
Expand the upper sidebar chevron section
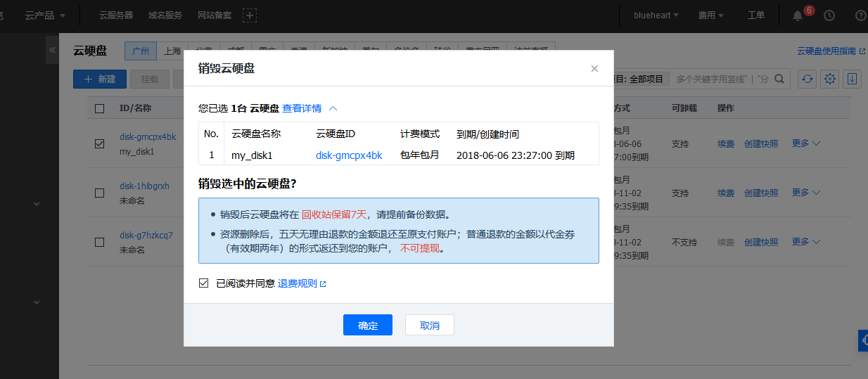click(37, 204)
